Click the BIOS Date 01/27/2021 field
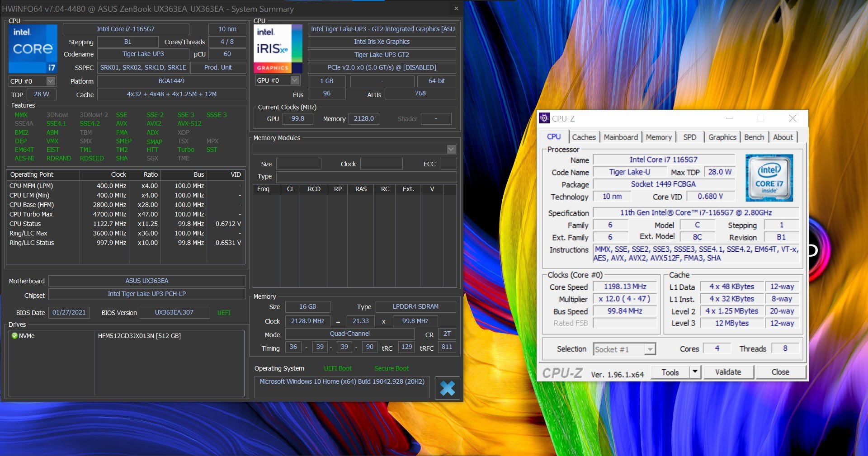 69,312
